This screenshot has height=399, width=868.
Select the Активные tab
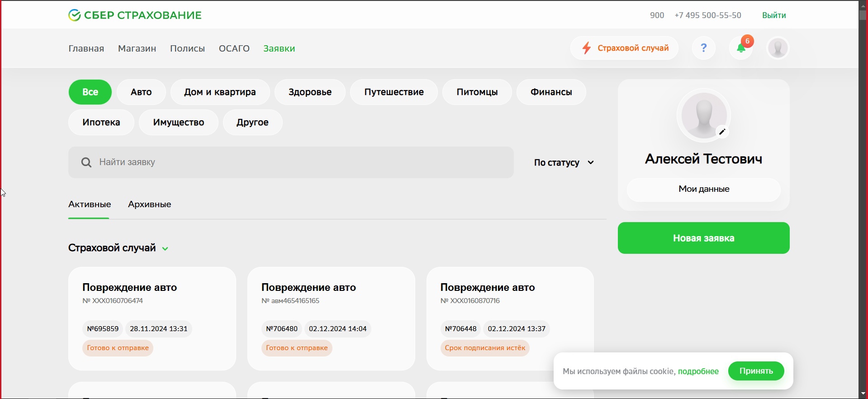pos(90,205)
